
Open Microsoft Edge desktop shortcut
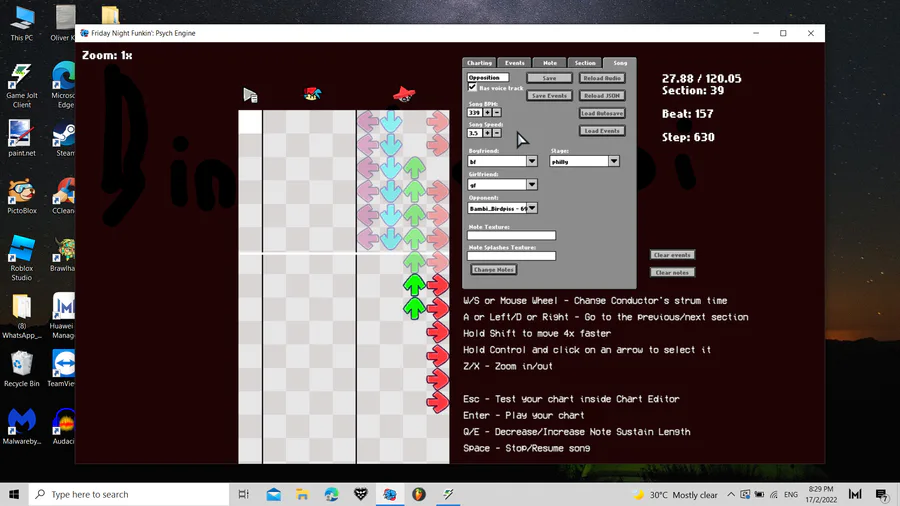pyautogui.click(x=64, y=85)
